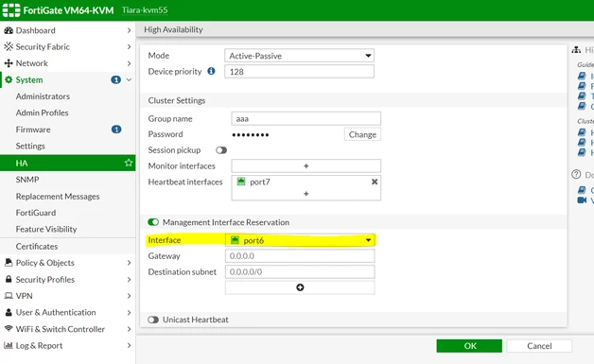
Task: Click the OK button
Action: coord(469,346)
